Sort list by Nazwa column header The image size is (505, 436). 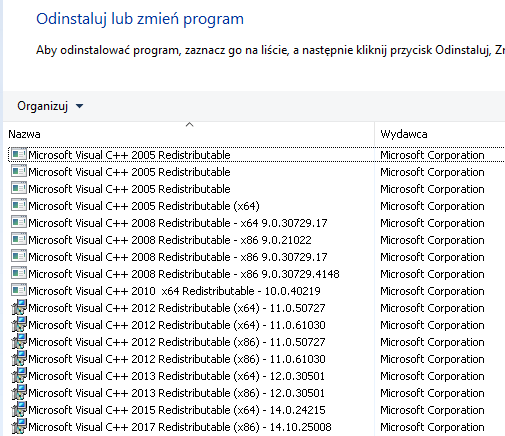tap(24, 134)
